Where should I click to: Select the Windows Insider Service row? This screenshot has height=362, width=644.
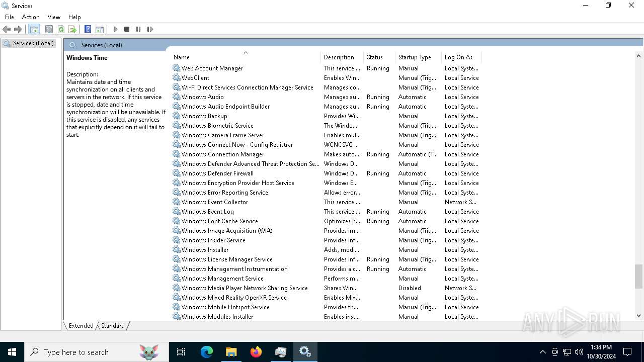pos(326,240)
